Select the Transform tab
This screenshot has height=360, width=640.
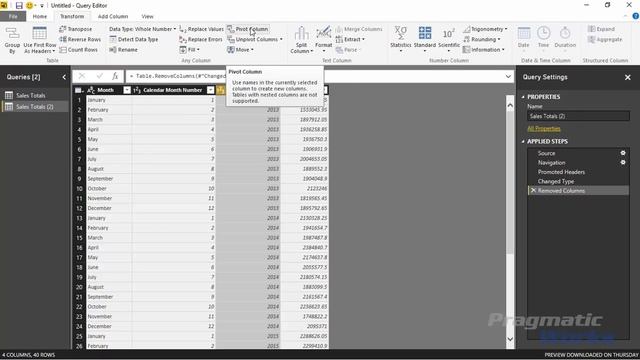pyautogui.click(x=72, y=16)
